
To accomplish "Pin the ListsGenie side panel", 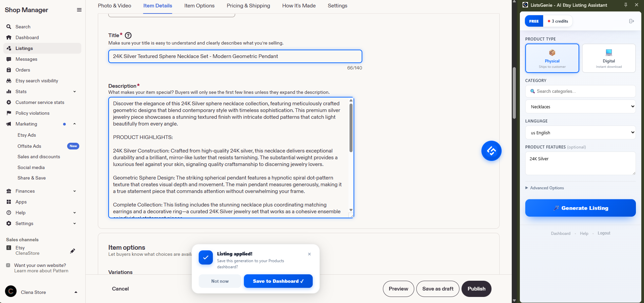I will click(626, 5).
